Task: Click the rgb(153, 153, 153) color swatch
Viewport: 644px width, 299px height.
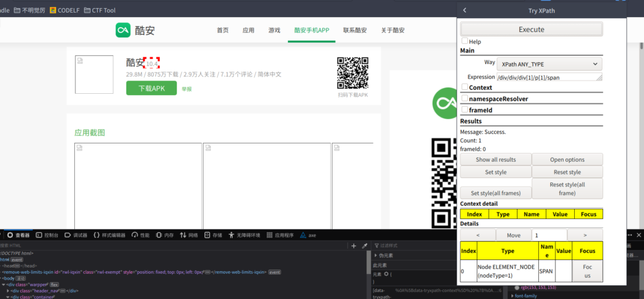Action: coord(517,288)
